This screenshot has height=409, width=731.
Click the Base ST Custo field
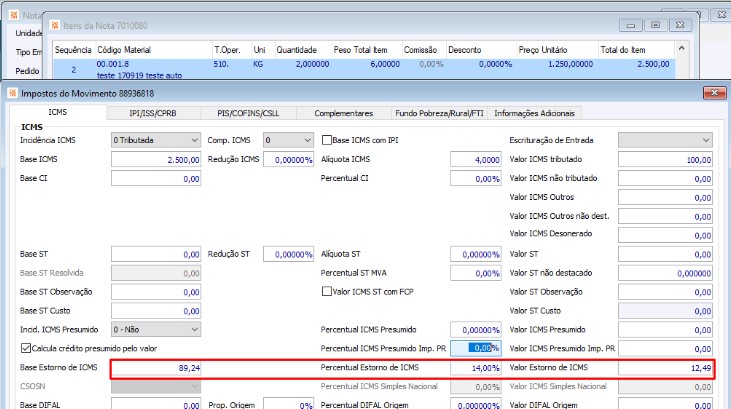(156, 311)
